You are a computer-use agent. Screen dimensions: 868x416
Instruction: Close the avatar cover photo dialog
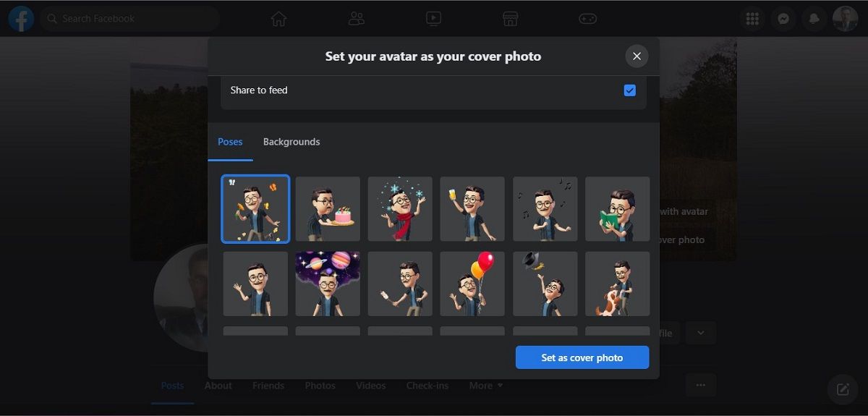[x=637, y=56]
